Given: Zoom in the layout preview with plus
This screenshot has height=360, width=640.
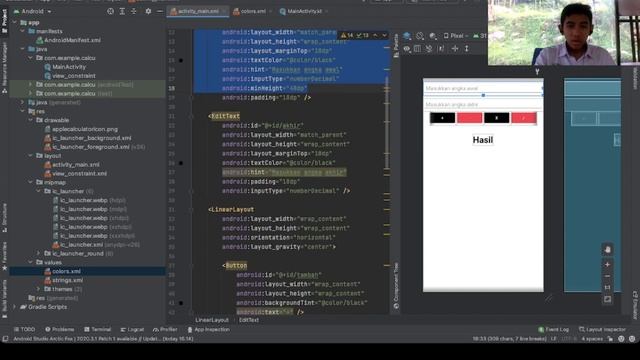Looking at the screenshot, I should click(607, 264).
